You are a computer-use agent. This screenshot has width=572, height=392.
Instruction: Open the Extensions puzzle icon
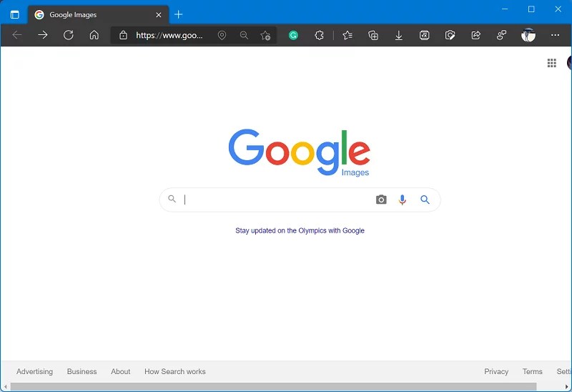tap(319, 35)
